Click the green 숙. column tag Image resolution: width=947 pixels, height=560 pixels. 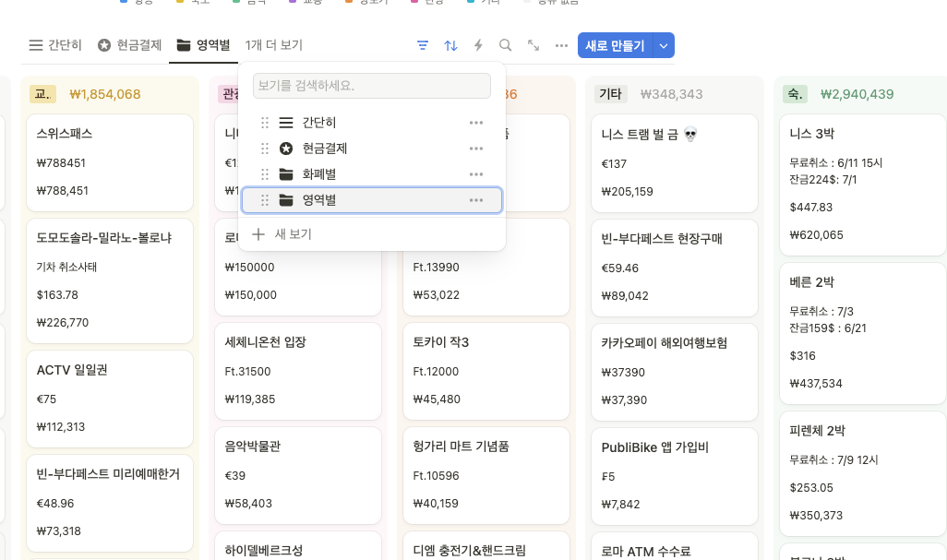coord(795,94)
